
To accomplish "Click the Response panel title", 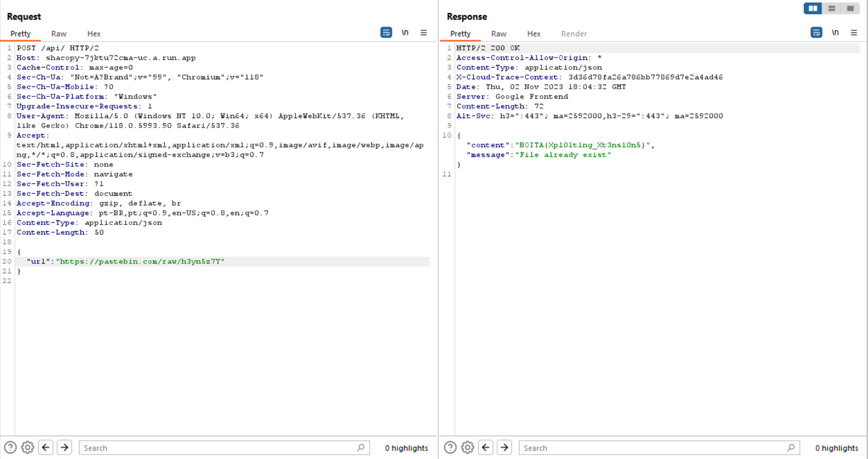I will [467, 17].
